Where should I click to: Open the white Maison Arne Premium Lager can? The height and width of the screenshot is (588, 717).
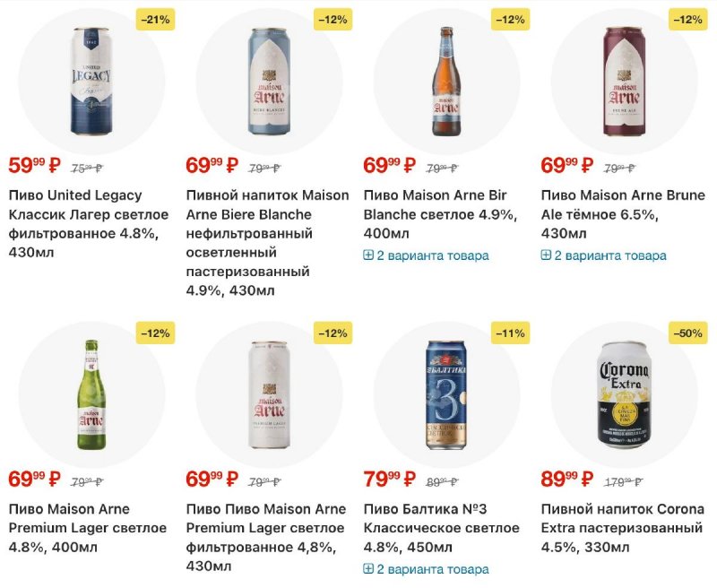269,394
